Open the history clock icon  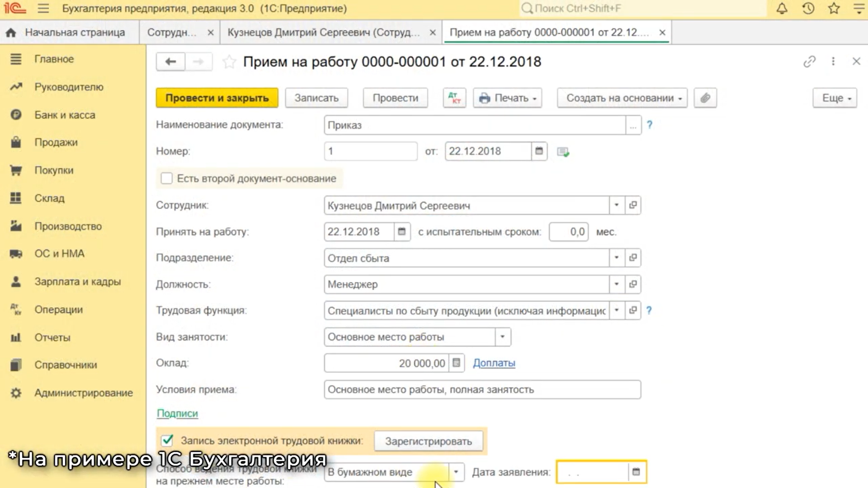tap(808, 9)
